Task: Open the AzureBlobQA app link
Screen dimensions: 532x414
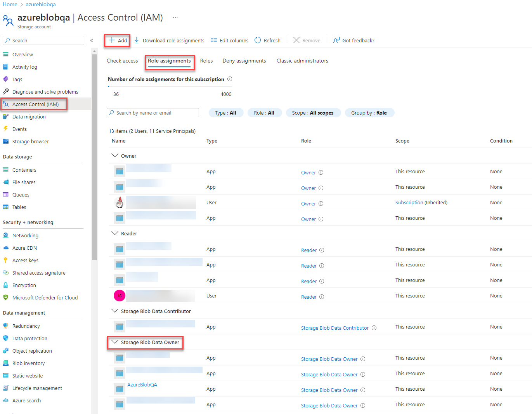Action: pyautogui.click(x=142, y=385)
